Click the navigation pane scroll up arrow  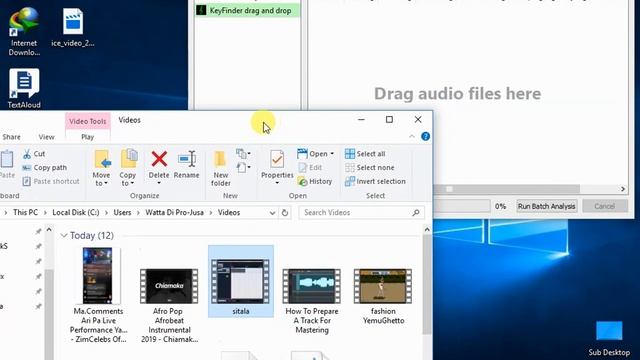click(x=49, y=230)
